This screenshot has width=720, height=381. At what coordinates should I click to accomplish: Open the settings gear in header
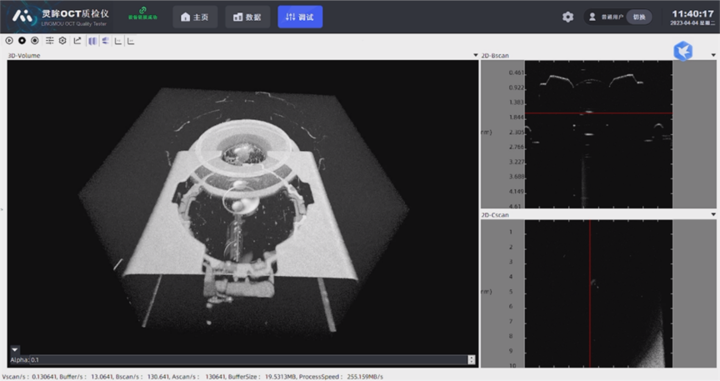[568, 17]
